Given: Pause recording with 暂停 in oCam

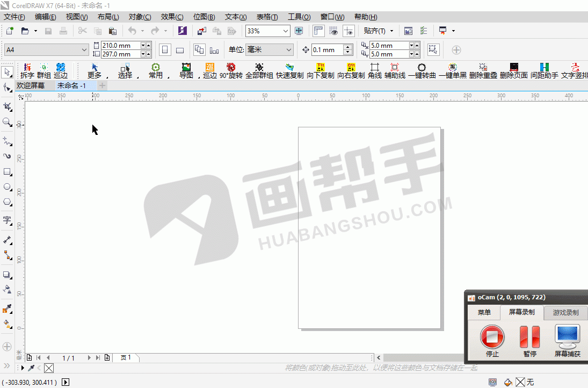Looking at the screenshot, I should pos(529,341).
